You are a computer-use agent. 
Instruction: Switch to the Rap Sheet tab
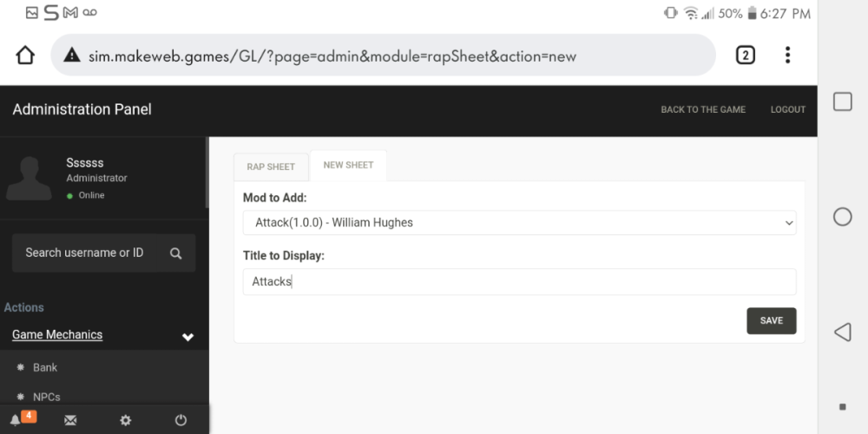(271, 167)
